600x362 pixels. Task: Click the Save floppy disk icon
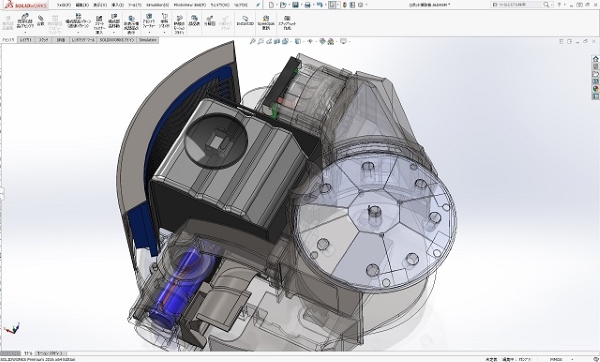click(295, 5)
